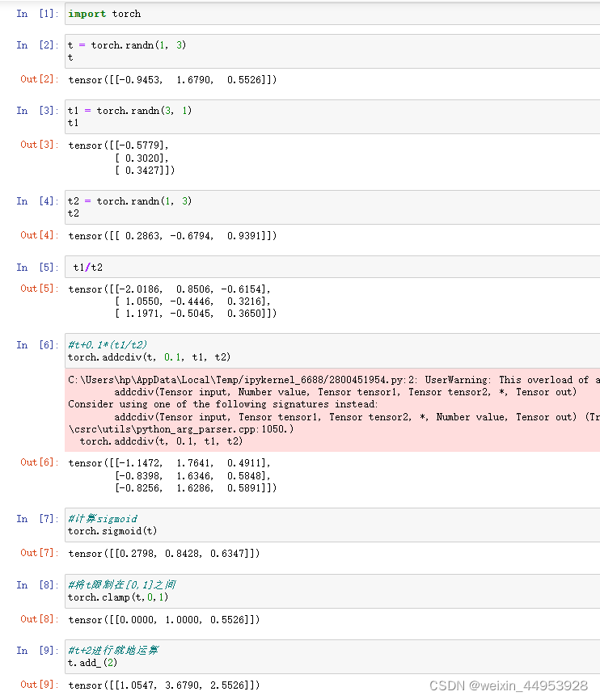This screenshot has width=600, height=700.
Task: Click the Out[6] prompt label
Action: [40, 462]
